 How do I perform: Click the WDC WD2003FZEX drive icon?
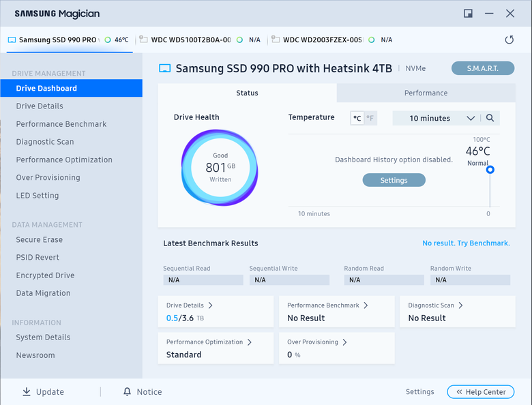276,40
